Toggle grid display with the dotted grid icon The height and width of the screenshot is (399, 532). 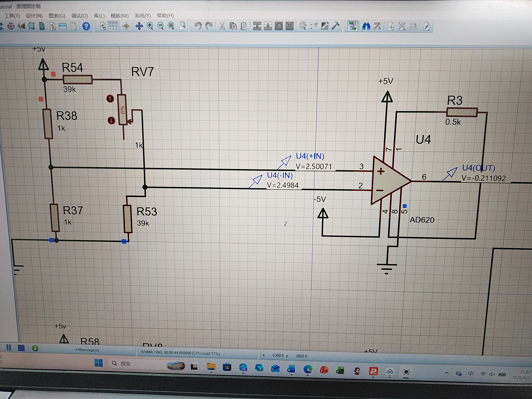pyautogui.click(x=113, y=26)
